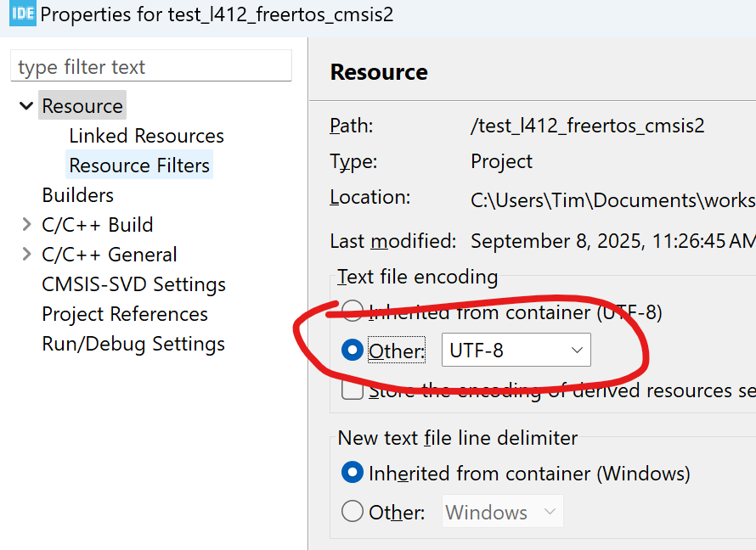This screenshot has height=550, width=756.
Task: Select encoding Inherited from container radio
Action: [353, 312]
